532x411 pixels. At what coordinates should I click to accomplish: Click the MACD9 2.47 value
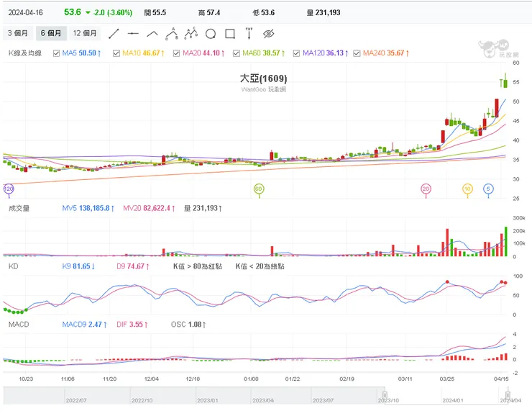pyautogui.click(x=85, y=325)
